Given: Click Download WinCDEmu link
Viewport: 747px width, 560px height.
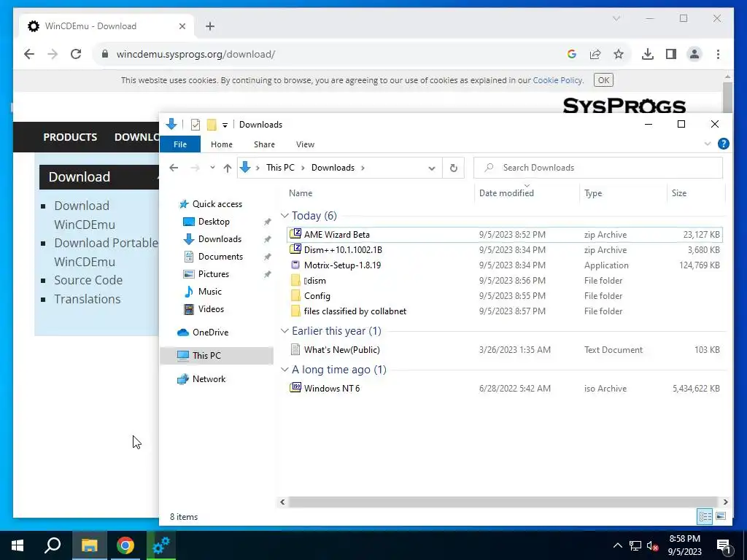Looking at the screenshot, I should pyautogui.click(x=85, y=215).
